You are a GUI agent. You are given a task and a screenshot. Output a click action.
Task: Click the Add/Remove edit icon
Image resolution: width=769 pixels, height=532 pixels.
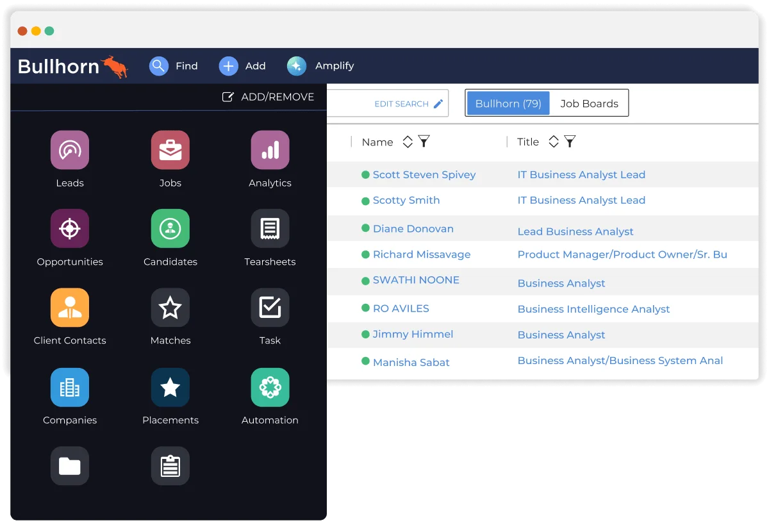tap(227, 97)
